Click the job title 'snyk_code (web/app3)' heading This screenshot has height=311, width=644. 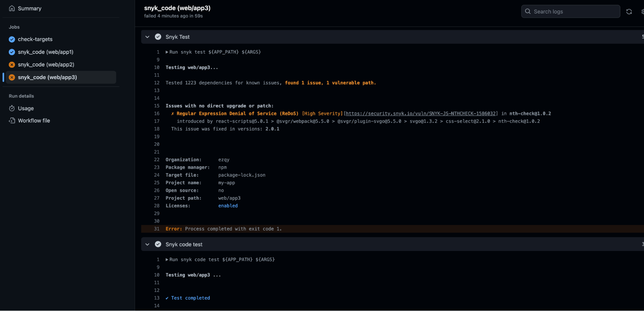pyautogui.click(x=177, y=8)
